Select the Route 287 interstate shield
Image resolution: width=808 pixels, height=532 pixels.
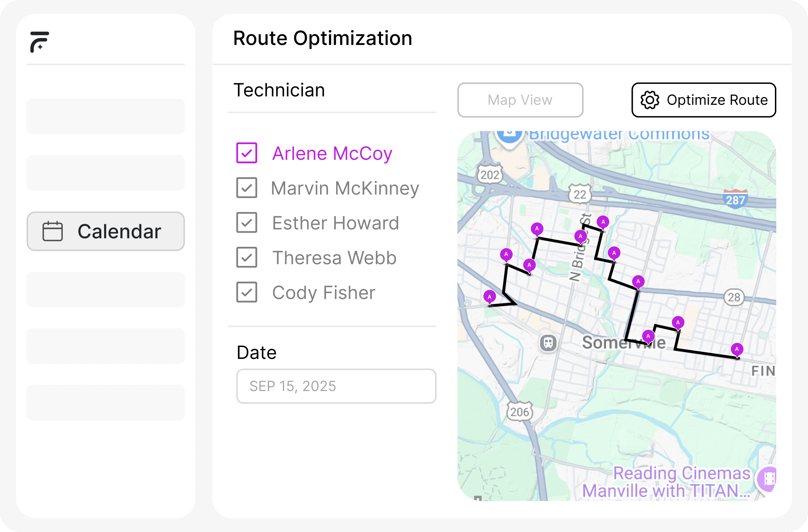(x=735, y=199)
